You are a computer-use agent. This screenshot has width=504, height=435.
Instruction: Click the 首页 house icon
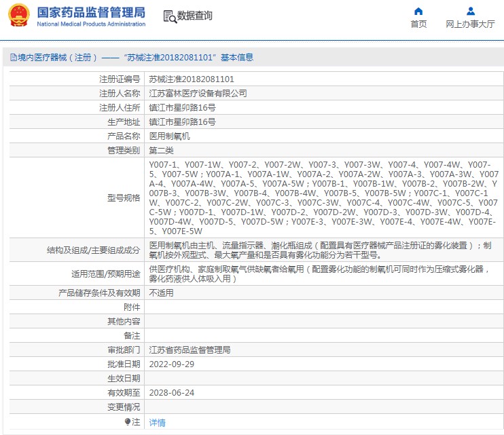pyautogui.click(x=418, y=11)
